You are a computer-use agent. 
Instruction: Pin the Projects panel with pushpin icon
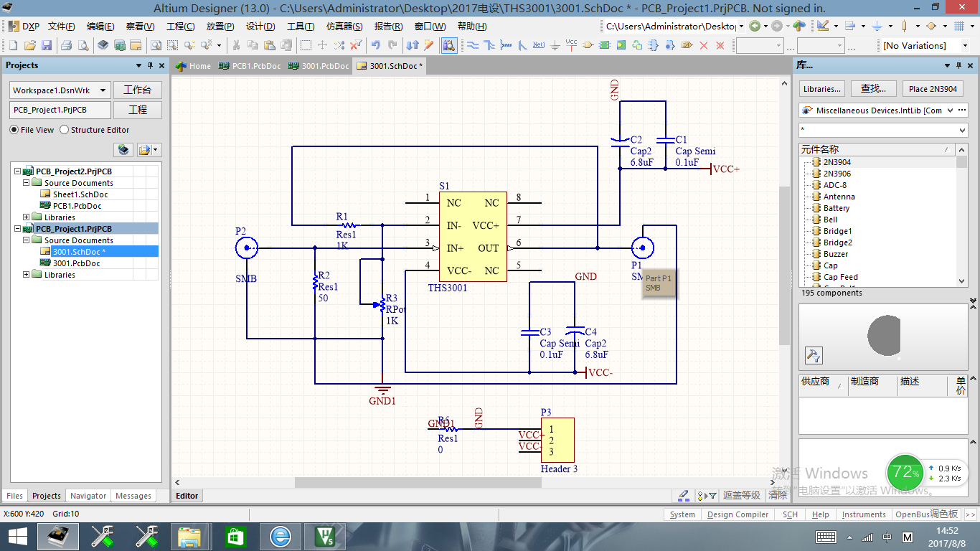150,65
